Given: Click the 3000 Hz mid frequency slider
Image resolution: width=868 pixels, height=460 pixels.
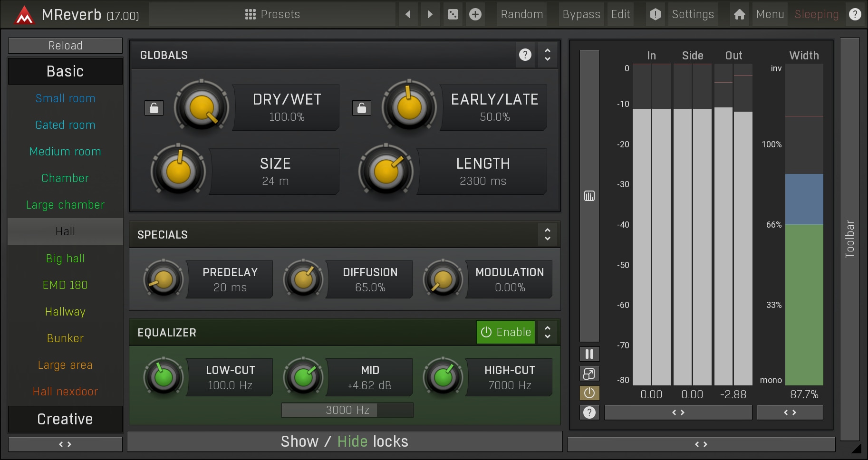Looking at the screenshot, I should [x=347, y=410].
